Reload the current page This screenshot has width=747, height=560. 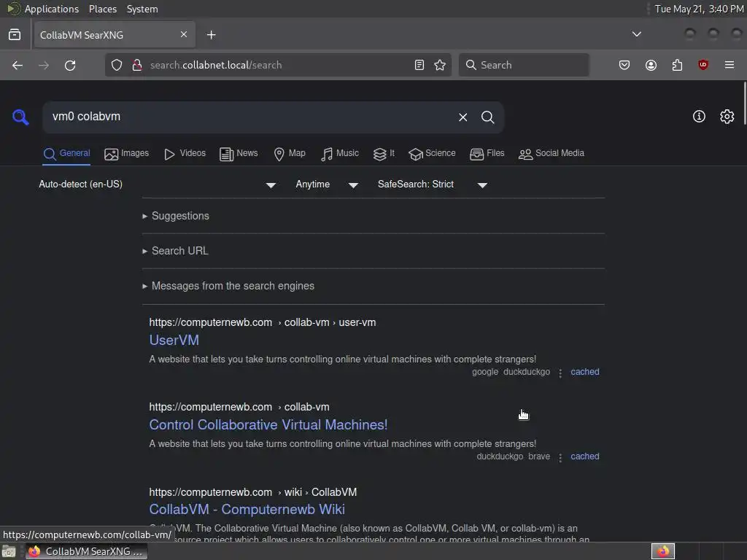(70, 65)
